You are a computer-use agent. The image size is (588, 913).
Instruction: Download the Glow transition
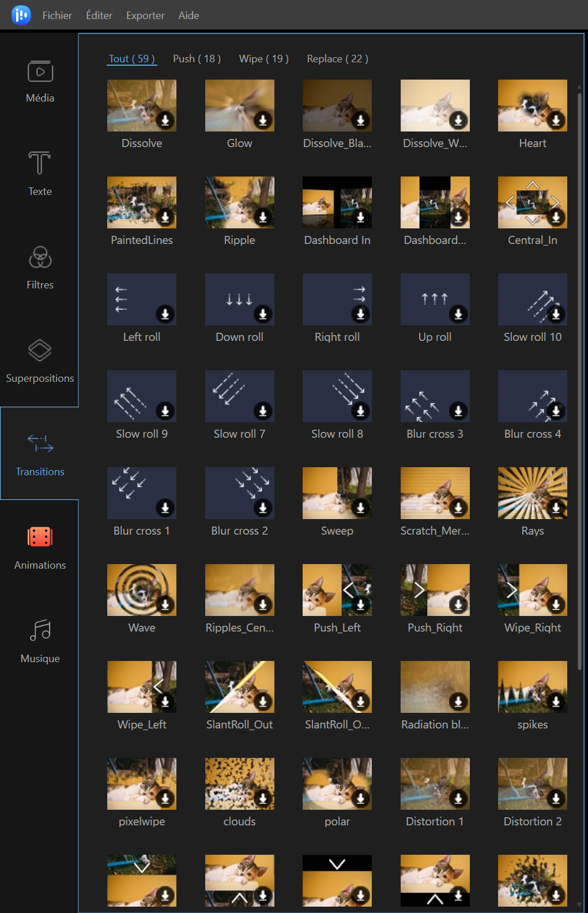click(x=263, y=120)
